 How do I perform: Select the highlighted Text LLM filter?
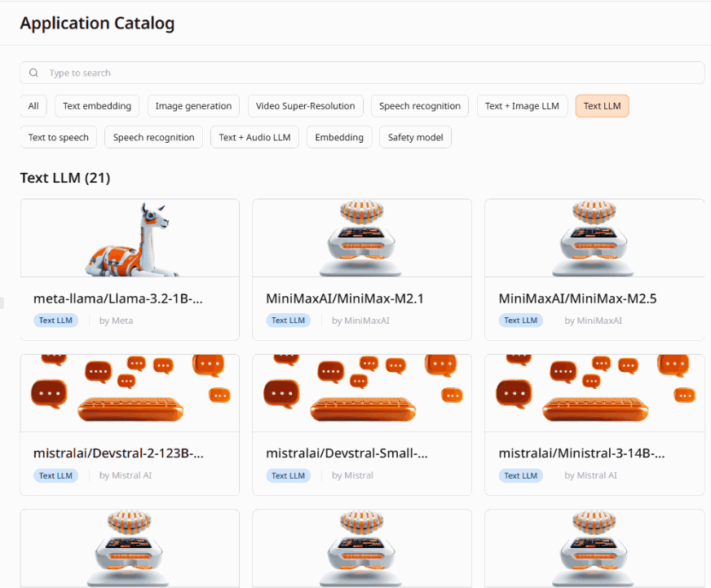click(603, 106)
